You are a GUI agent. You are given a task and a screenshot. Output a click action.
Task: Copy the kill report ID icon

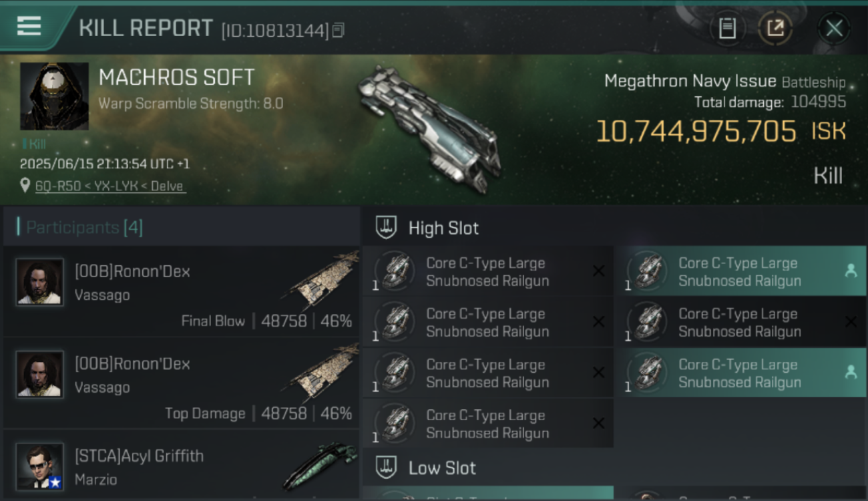click(339, 30)
